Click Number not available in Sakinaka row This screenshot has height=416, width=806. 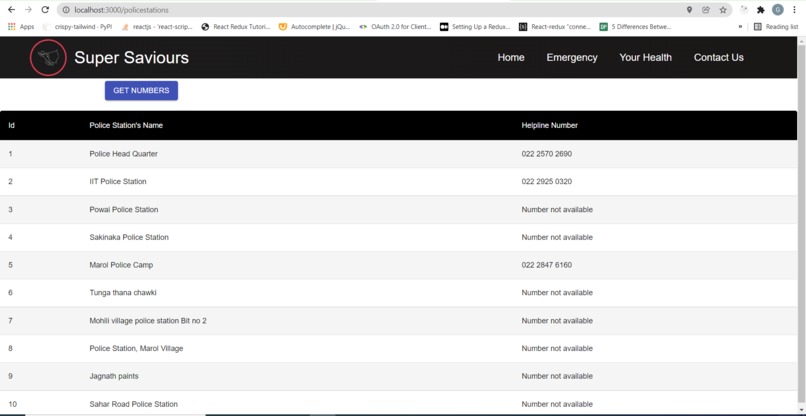[x=557, y=237]
